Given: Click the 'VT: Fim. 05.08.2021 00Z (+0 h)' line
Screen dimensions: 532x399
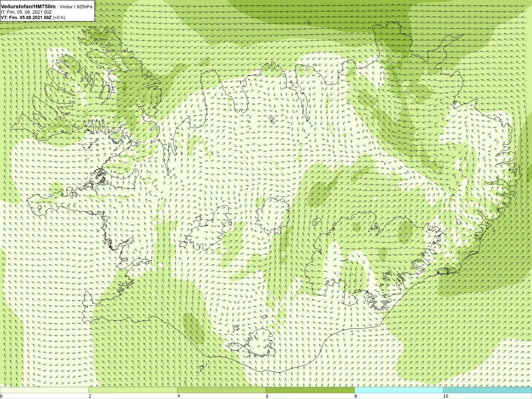Looking at the screenshot, I should pyautogui.click(x=33, y=17).
